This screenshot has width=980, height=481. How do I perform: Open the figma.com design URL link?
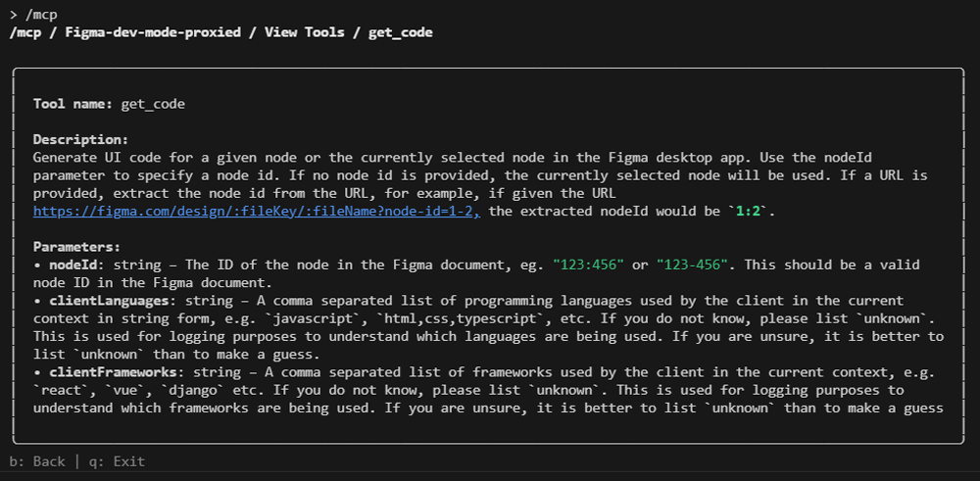[x=256, y=211]
